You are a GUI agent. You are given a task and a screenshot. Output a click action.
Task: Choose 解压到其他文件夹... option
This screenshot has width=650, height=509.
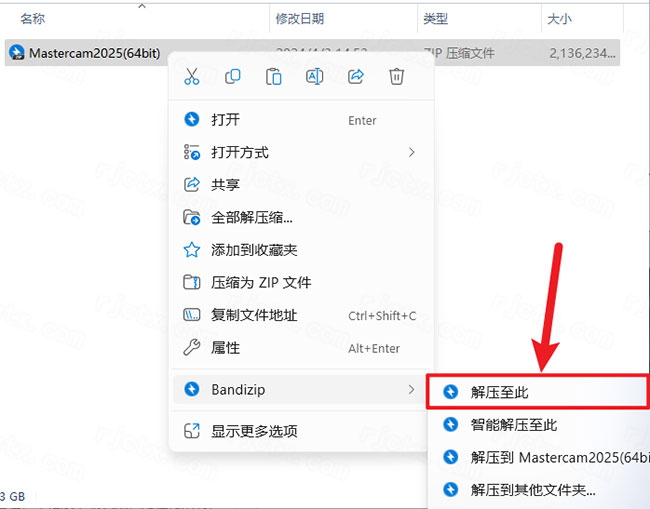click(x=539, y=490)
